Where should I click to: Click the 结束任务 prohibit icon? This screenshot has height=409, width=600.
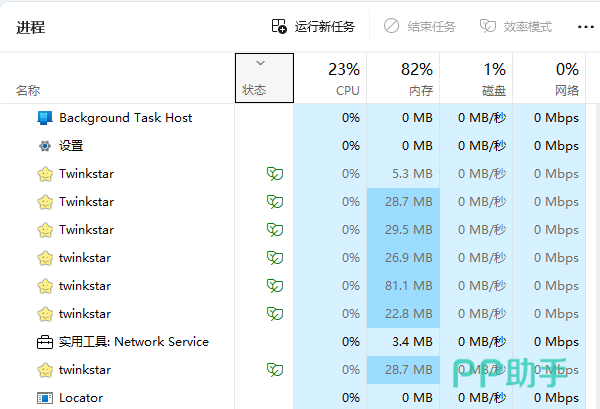pyautogui.click(x=391, y=26)
